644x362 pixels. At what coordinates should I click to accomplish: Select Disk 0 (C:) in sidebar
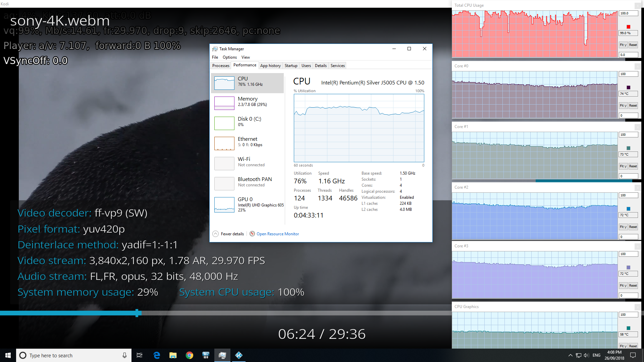[x=248, y=123]
